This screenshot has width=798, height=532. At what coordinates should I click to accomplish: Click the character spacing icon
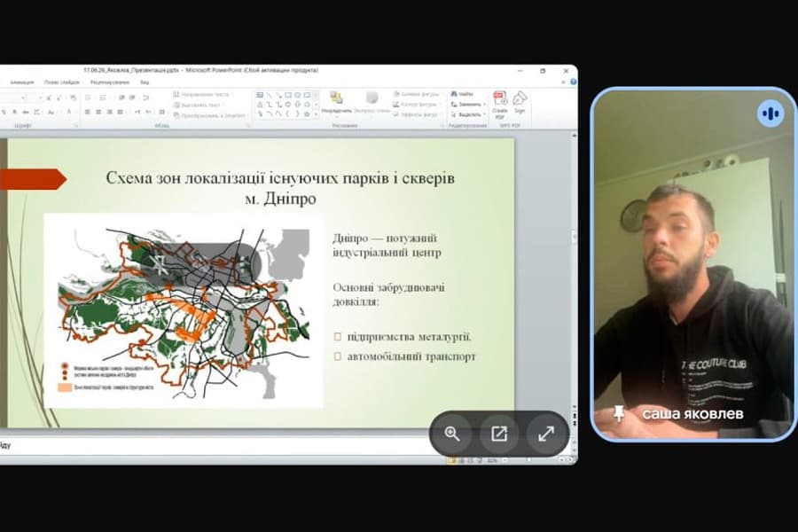click(37, 112)
